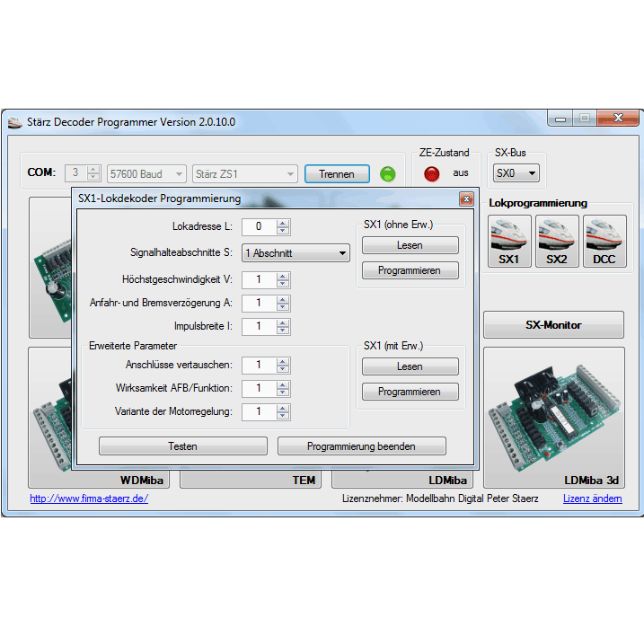Increase Impulsbreite I value
Viewport: 644px width, 644px height.
coord(283,323)
